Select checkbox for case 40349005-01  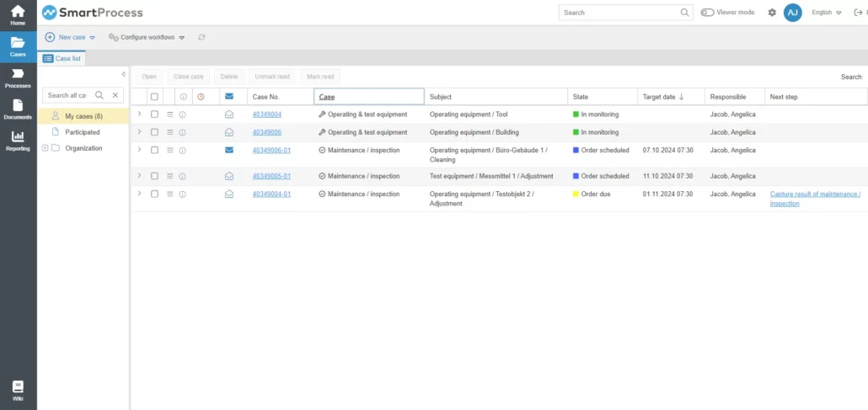[x=154, y=176]
